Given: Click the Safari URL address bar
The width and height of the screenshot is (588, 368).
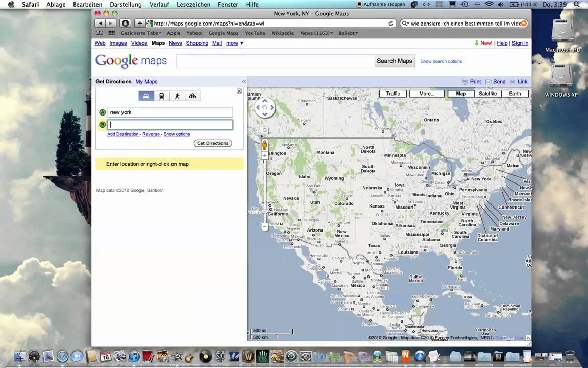Looking at the screenshot, I should click(271, 24).
